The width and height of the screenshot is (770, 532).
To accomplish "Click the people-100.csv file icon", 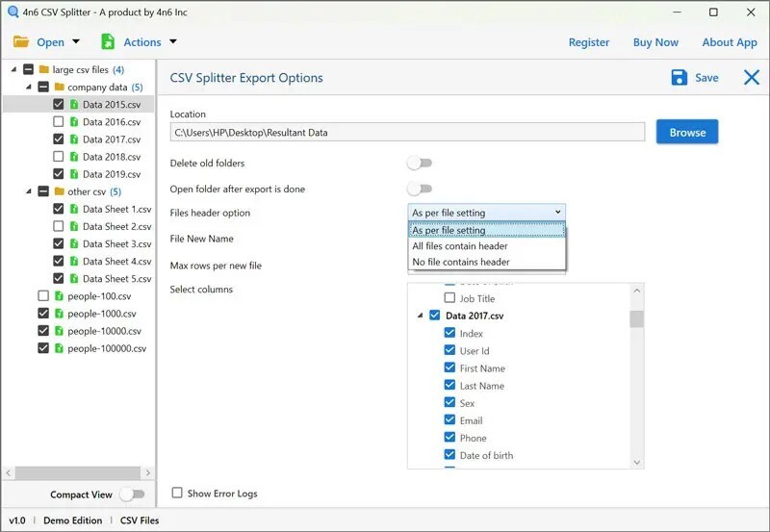I will click(59, 296).
